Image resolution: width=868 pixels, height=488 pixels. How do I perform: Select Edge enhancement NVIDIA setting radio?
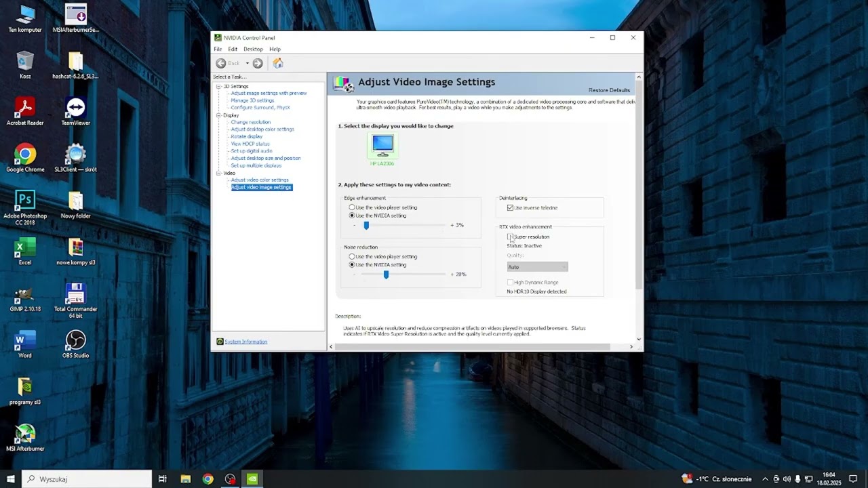pyautogui.click(x=352, y=216)
